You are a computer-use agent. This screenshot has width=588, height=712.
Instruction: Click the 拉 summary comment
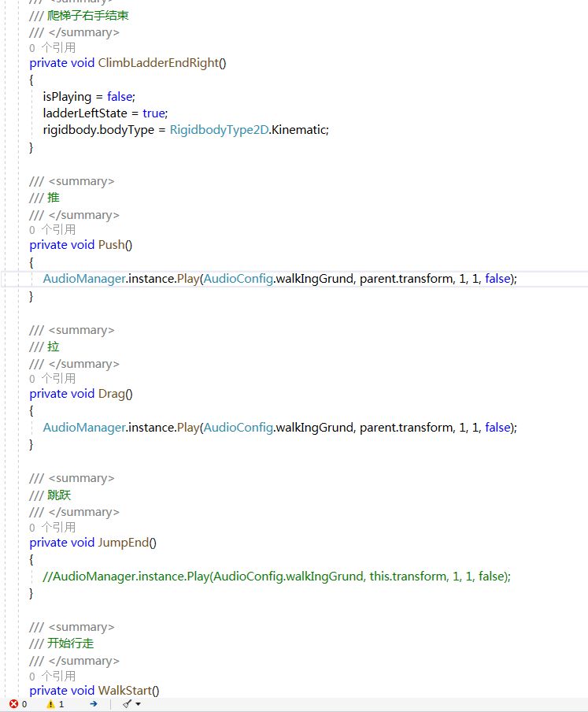click(54, 347)
